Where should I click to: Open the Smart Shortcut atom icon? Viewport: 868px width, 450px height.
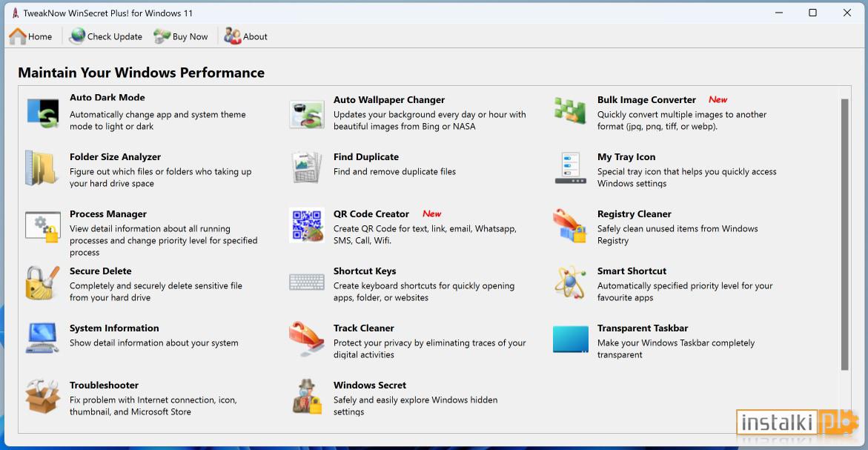click(570, 282)
